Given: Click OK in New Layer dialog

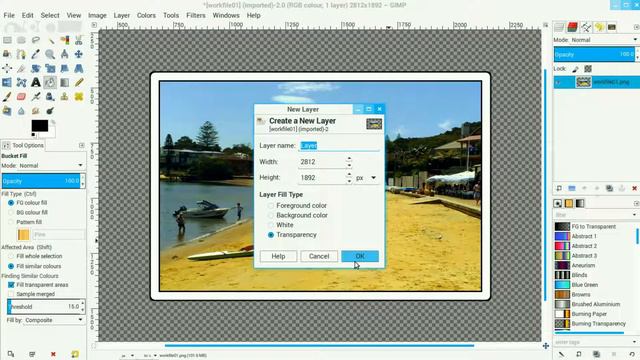Looking at the screenshot, I should pos(360,256).
